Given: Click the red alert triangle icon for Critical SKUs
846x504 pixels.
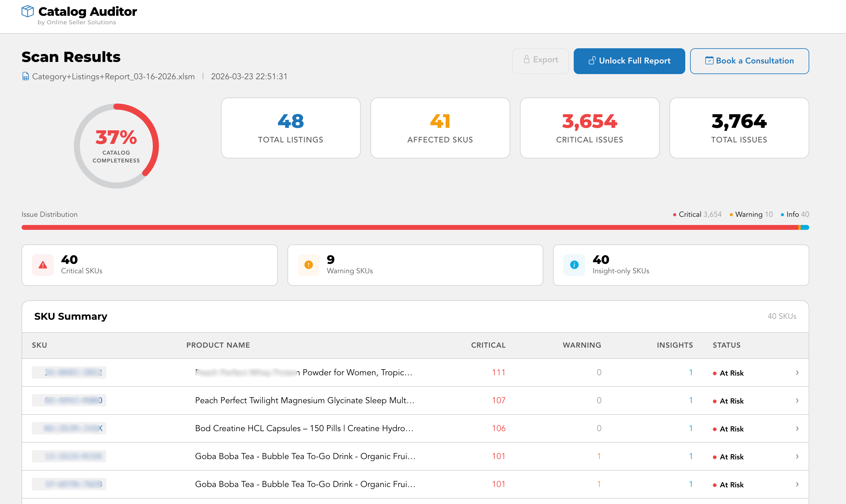Looking at the screenshot, I should (x=43, y=265).
